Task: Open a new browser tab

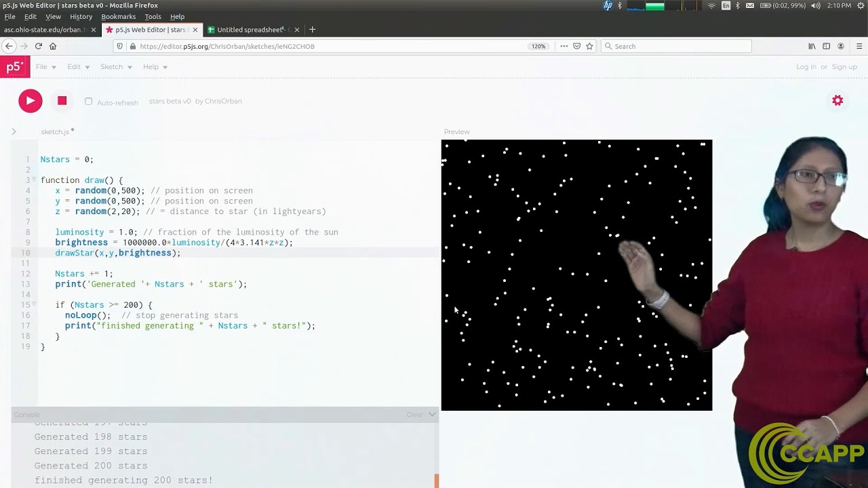Action: (x=312, y=30)
